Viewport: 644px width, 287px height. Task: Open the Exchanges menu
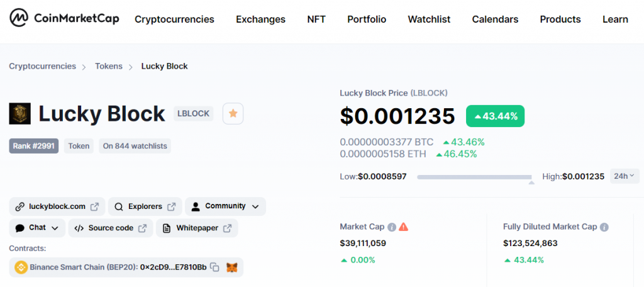tap(261, 20)
